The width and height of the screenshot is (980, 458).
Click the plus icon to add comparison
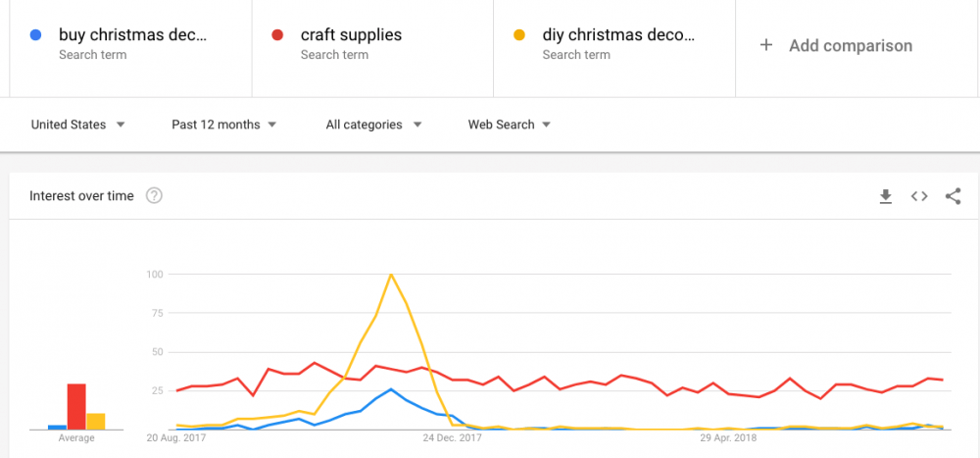point(765,45)
